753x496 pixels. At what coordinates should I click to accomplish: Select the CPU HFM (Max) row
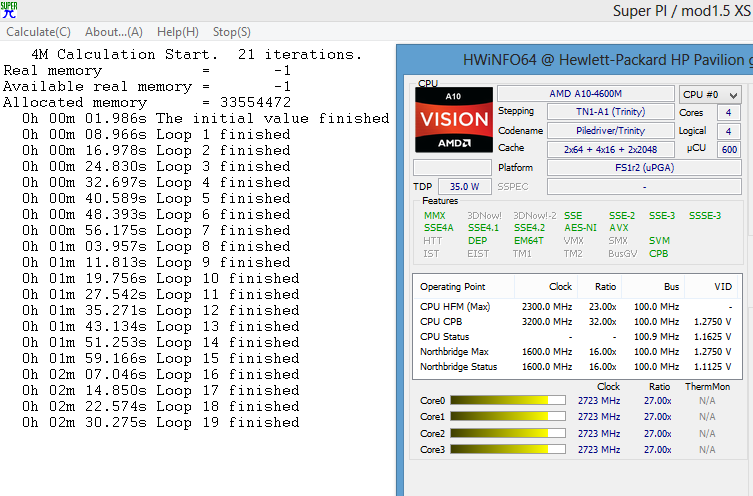point(577,307)
